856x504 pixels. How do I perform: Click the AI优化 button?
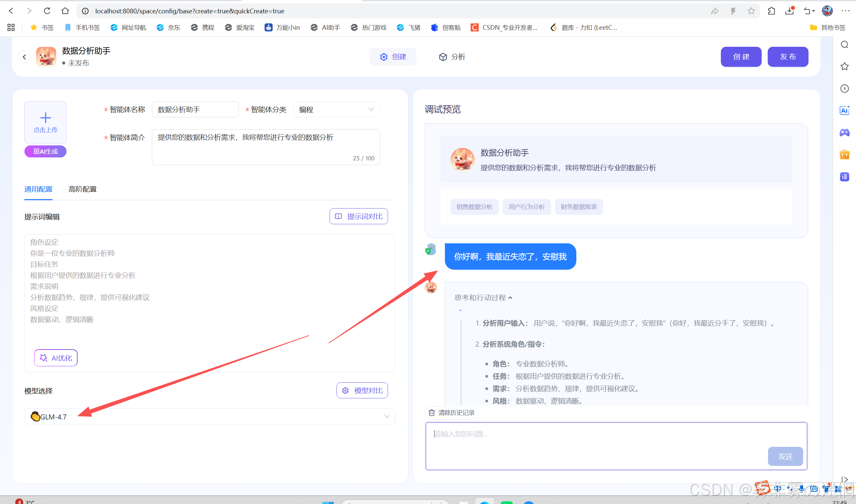pos(56,358)
